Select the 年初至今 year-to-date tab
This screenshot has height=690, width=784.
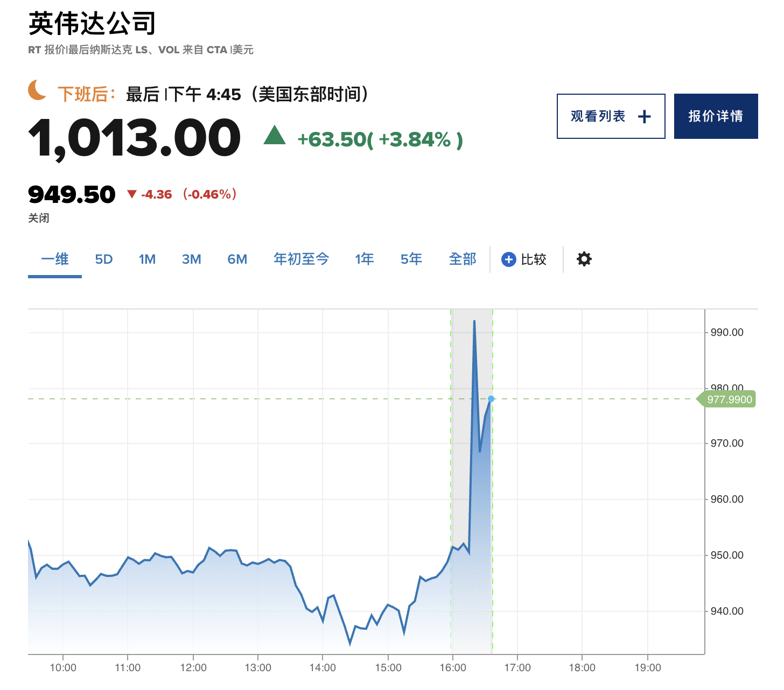click(301, 259)
